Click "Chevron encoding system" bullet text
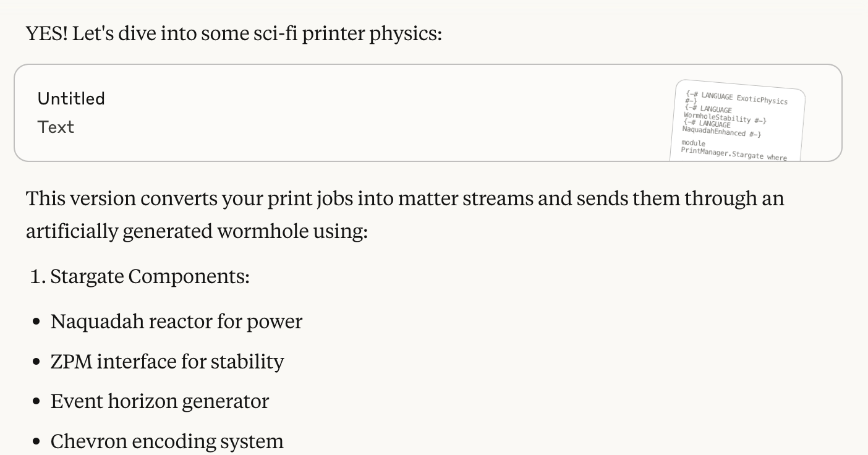The height and width of the screenshot is (455, 868). point(167,441)
